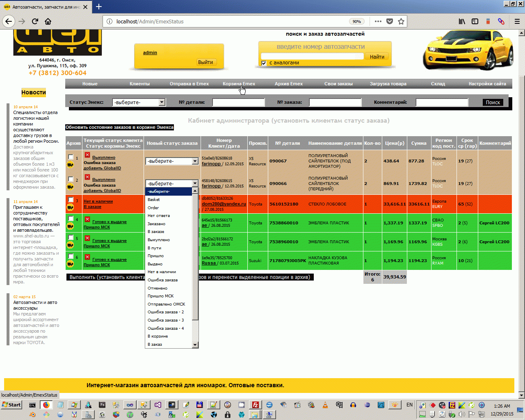Screen dimensions: 525x420
Task: Choose 'Basket' in the status list
Action: (169, 200)
